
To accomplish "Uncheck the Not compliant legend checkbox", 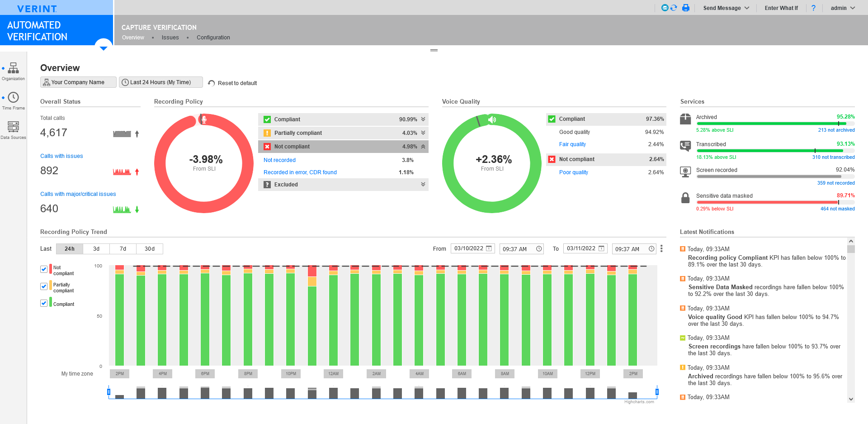I will click(x=44, y=269).
